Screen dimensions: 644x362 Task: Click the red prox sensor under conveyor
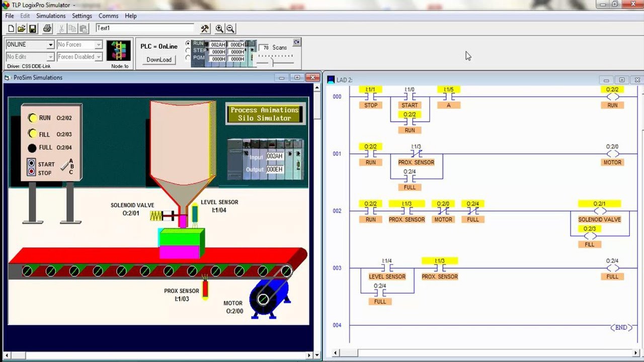[x=205, y=289]
